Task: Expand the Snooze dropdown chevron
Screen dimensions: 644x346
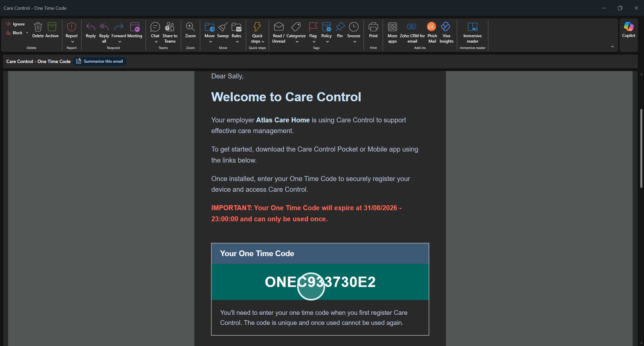Action: click(355, 41)
